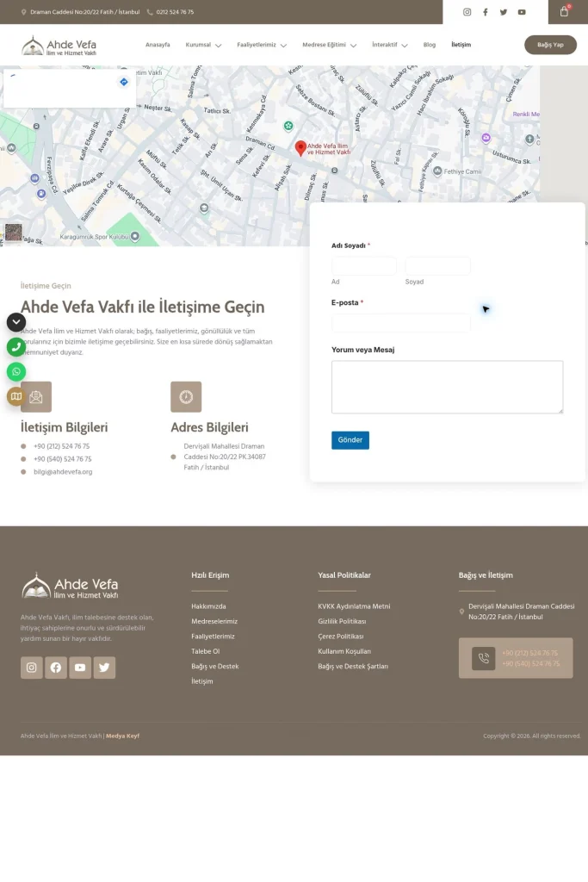Image resolution: width=588 pixels, height=882 pixels.
Task: Open the footer Twitter icon
Action: (x=104, y=668)
